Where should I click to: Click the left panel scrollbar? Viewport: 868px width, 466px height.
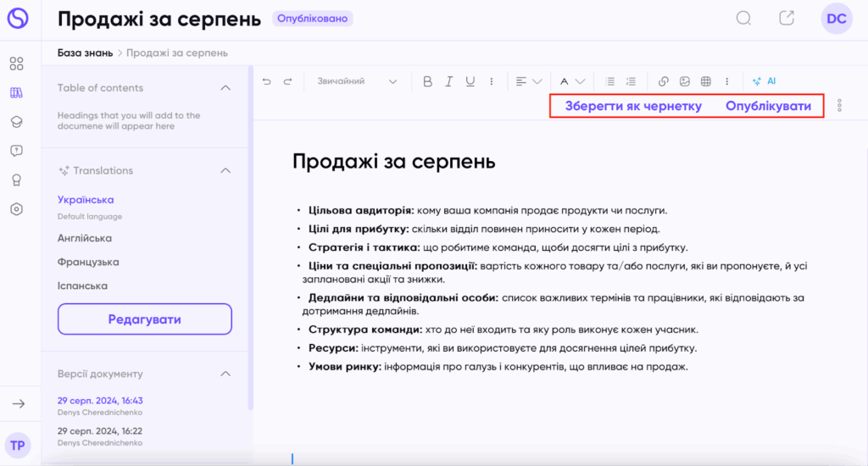[251, 238]
